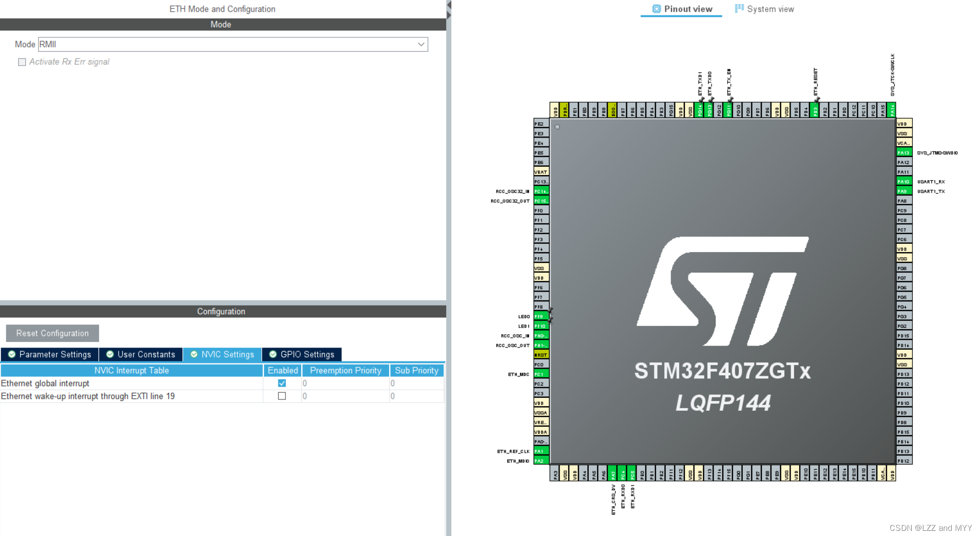Click the PG13 pin labeled ETH_TXD0
This screenshot has height=536, width=980.
(x=709, y=110)
